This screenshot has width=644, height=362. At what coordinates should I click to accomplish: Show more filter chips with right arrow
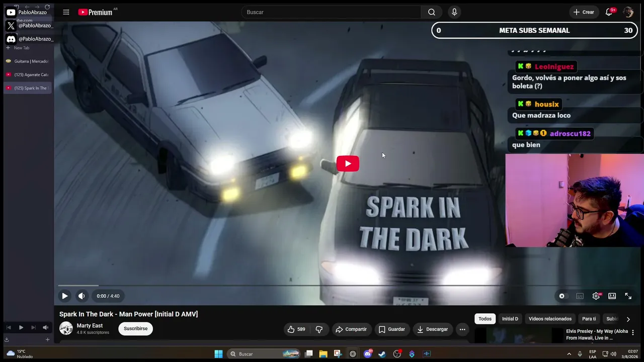pos(628,319)
